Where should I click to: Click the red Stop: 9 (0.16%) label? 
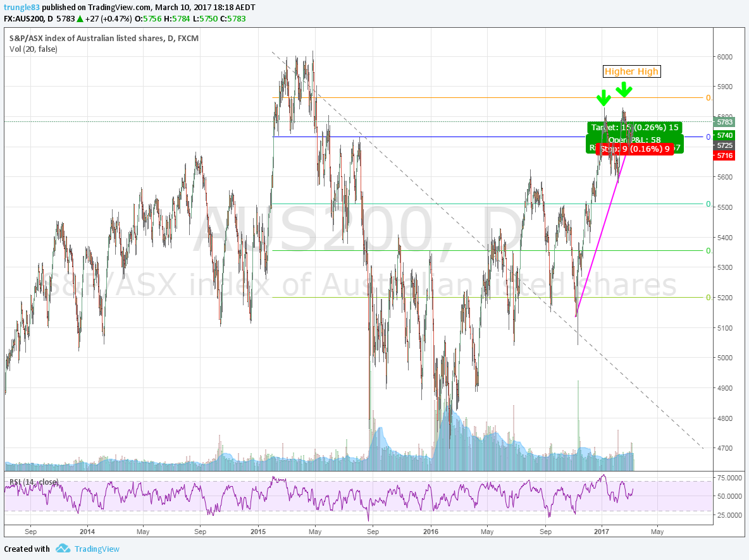point(635,149)
